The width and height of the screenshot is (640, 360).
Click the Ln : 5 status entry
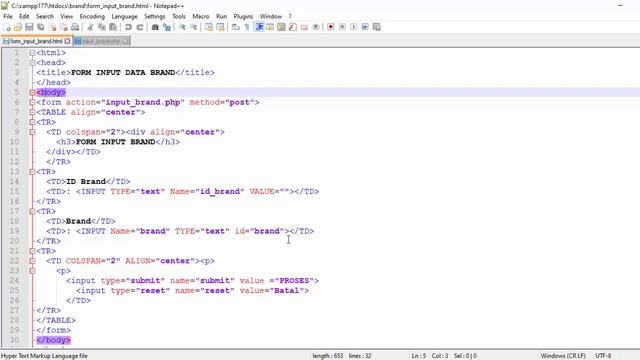(418, 356)
